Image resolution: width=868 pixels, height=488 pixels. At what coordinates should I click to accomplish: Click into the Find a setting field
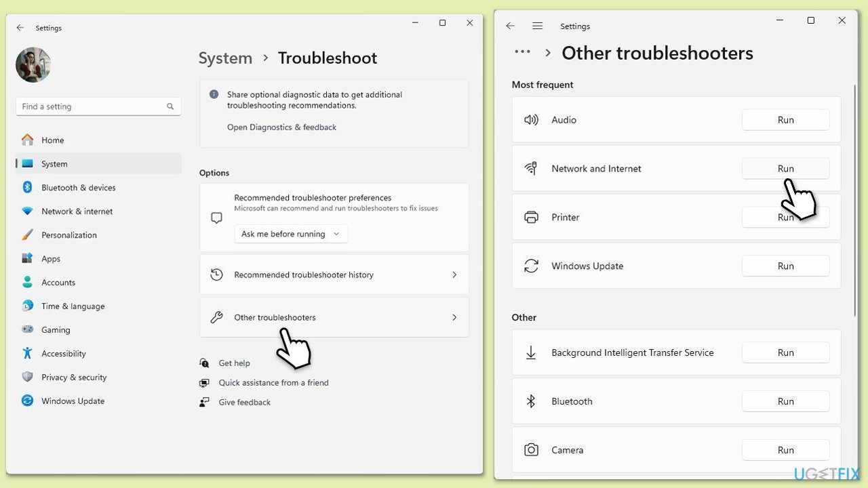(x=92, y=106)
